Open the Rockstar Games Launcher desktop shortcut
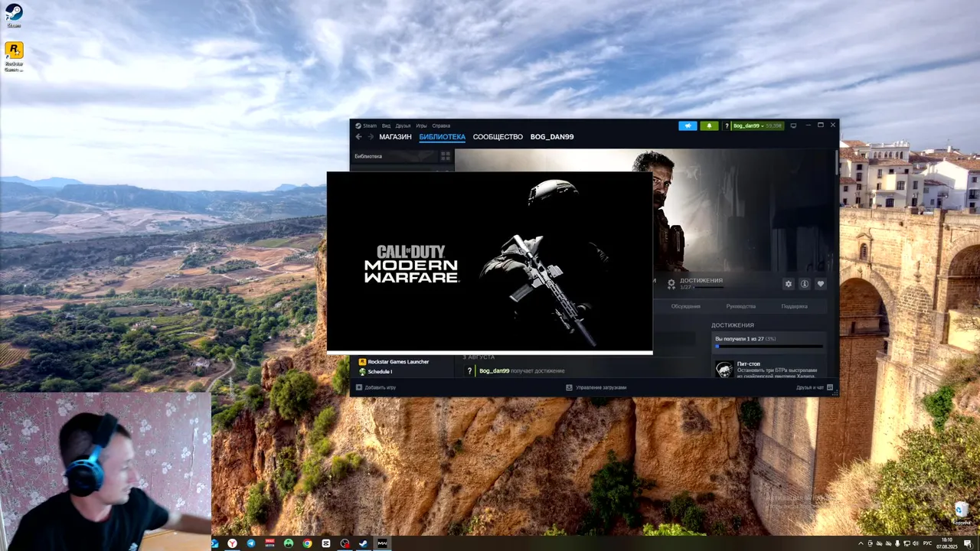 [x=14, y=57]
